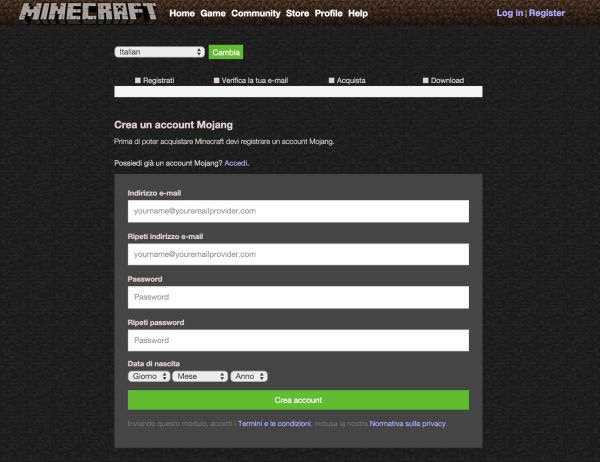600x462 pixels.
Task: Open the Anno year dropdown
Action: 249,376
